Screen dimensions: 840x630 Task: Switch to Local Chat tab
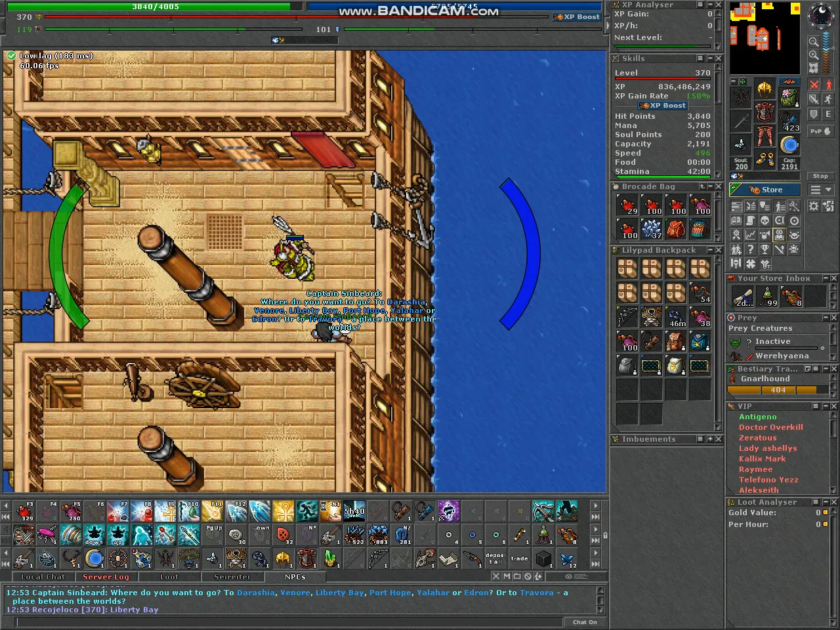[43, 577]
